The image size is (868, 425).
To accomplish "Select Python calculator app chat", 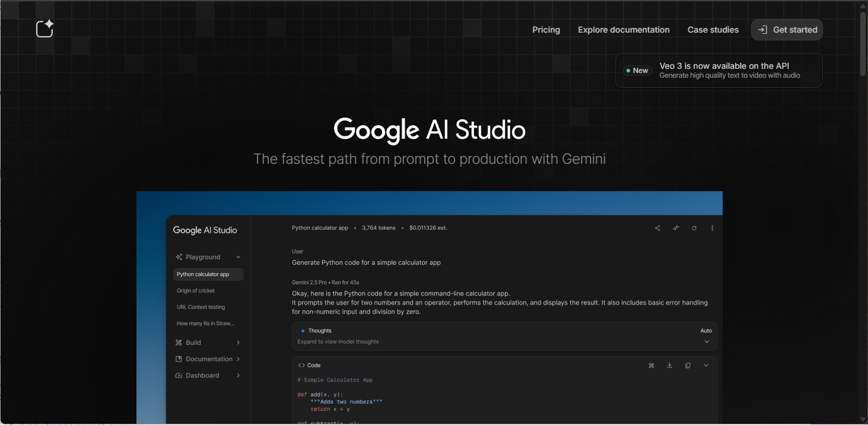I will pos(208,274).
